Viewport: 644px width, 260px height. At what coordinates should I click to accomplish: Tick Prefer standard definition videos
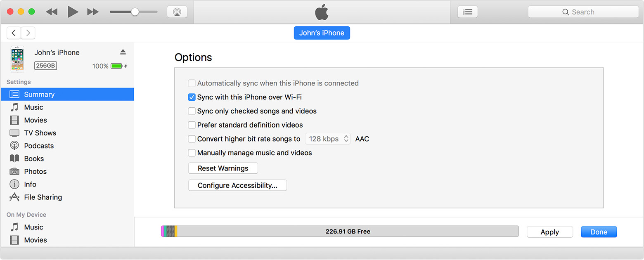(192, 125)
